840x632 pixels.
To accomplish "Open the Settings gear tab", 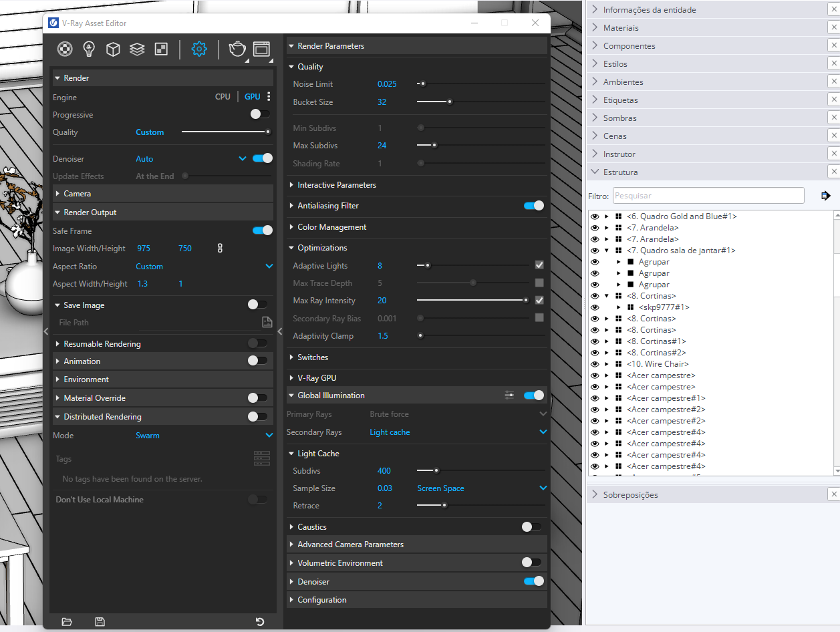I will click(199, 49).
